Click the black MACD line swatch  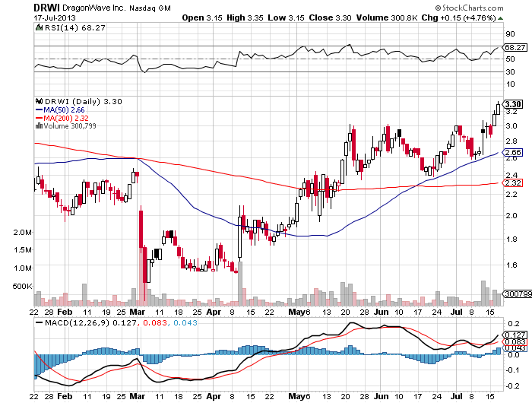point(39,323)
